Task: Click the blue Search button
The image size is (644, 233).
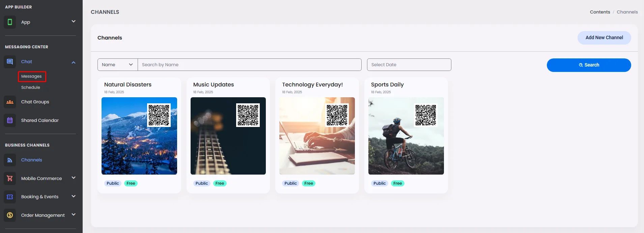Action: coord(589,65)
